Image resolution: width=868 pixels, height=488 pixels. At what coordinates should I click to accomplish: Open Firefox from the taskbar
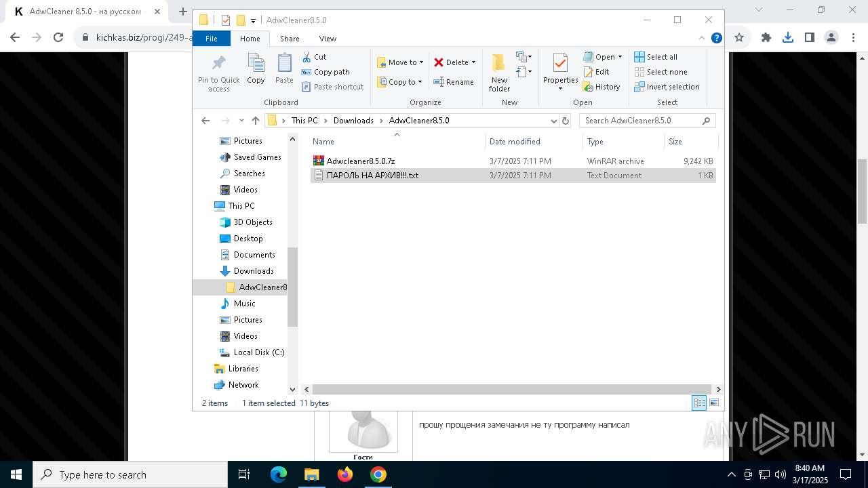[x=345, y=474]
